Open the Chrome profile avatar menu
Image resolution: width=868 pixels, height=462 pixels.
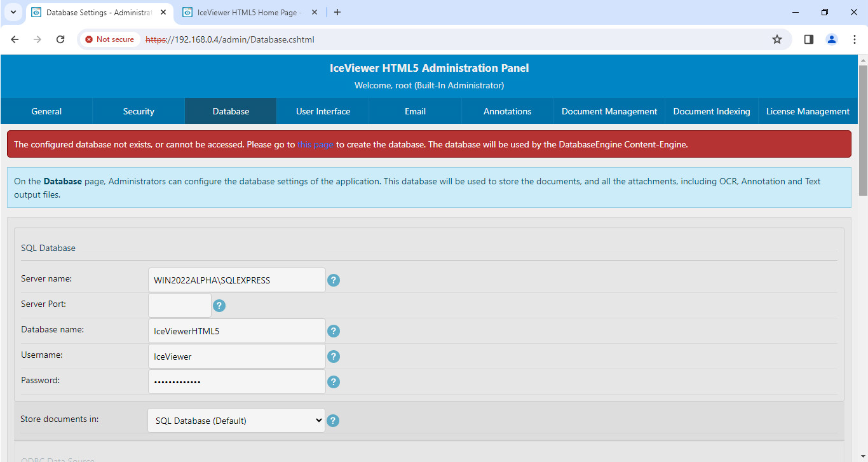coord(831,39)
